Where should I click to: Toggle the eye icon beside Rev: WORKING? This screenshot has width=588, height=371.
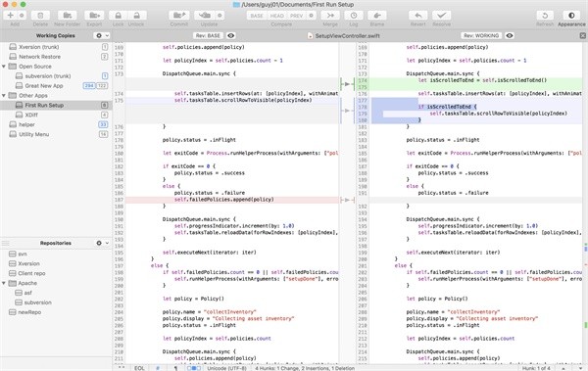click(x=510, y=35)
